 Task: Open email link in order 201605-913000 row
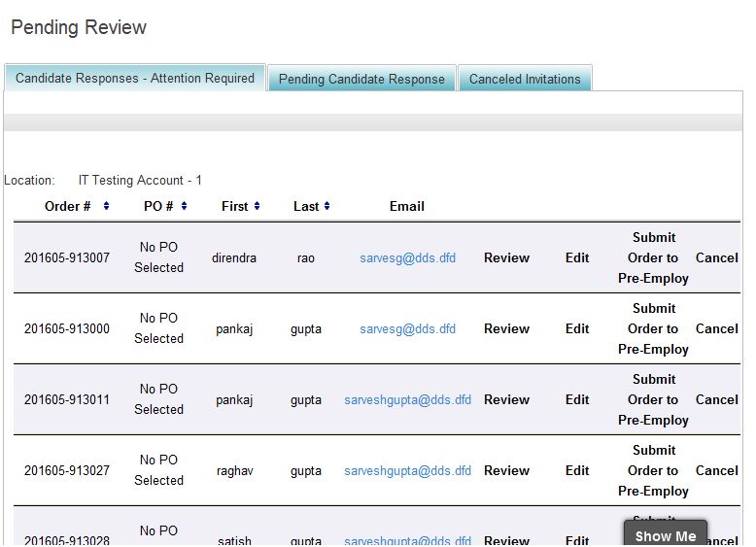point(407,328)
